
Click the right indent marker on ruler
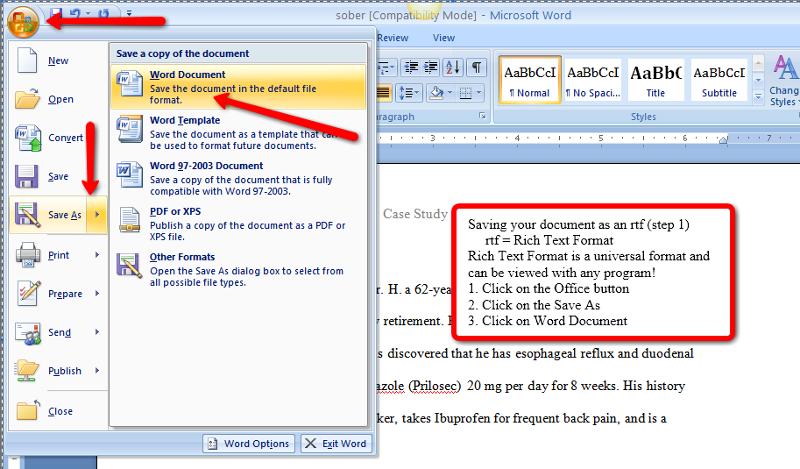point(723,140)
